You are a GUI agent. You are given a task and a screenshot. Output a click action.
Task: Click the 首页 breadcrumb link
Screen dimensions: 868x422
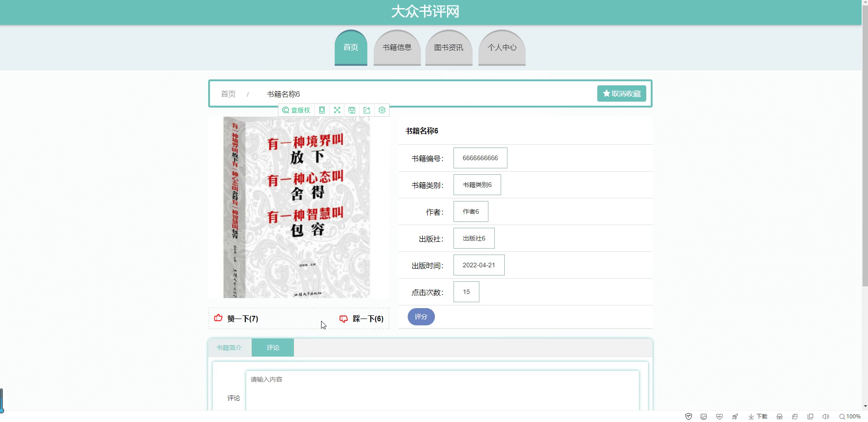coord(228,94)
